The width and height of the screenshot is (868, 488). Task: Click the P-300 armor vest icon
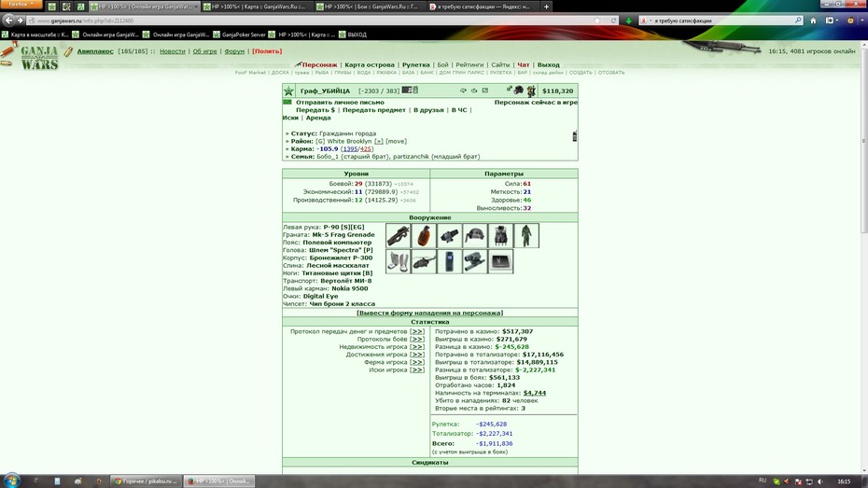pos(500,236)
